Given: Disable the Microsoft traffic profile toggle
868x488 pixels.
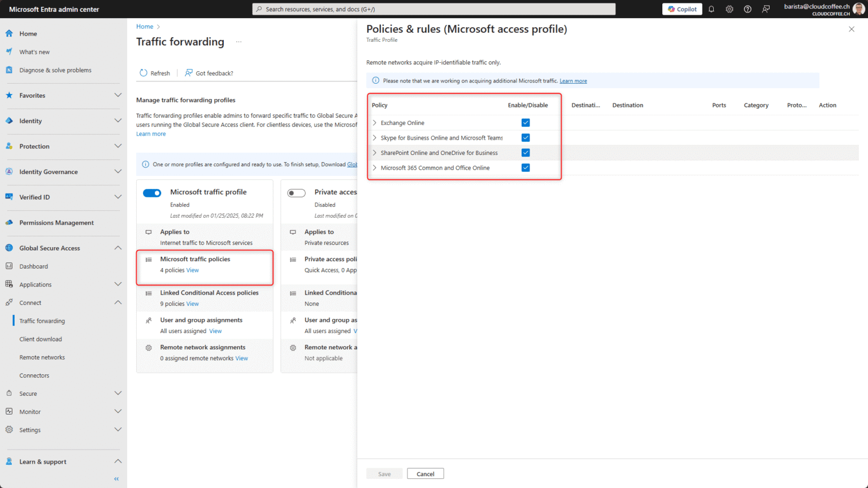Looking at the screenshot, I should coord(151,192).
